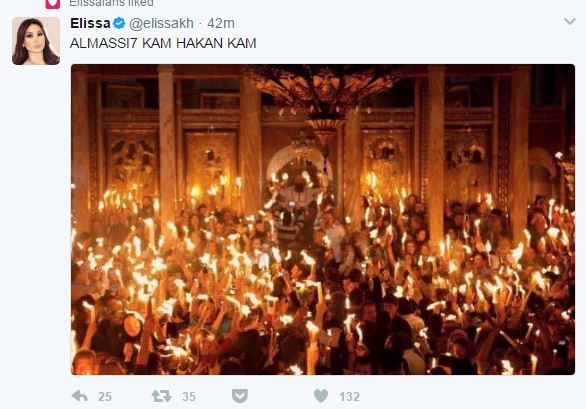Click the arched doorway in the photo
Viewport: 586px width, 409px height.
pos(299,166)
